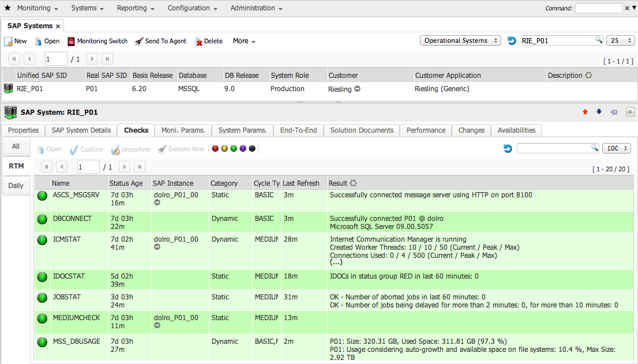The width and height of the screenshot is (638, 364).
Task: Change checks page size from 100
Action: pyautogui.click(x=616, y=148)
